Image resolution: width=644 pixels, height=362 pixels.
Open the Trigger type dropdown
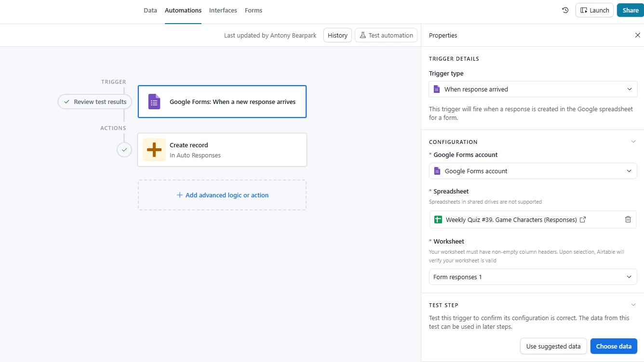[x=533, y=89]
